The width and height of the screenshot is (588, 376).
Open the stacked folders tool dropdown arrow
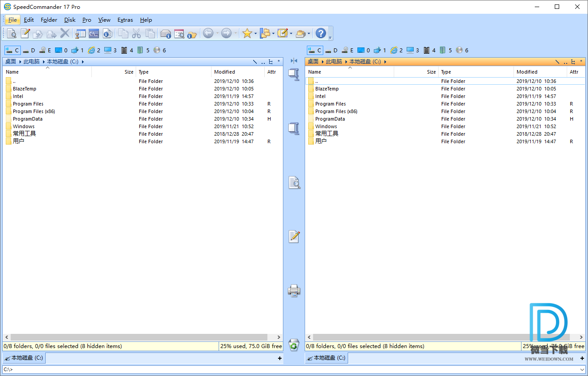click(x=309, y=34)
